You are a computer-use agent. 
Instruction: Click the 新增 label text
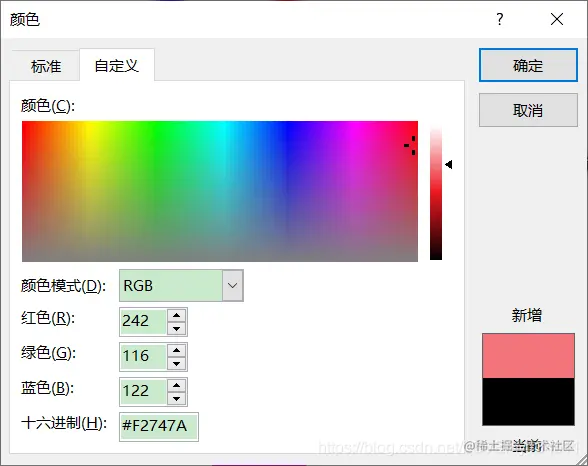[527, 315]
